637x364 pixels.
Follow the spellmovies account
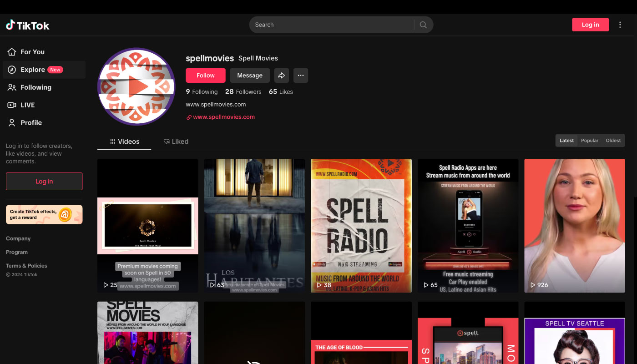click(x=205, y=76)
